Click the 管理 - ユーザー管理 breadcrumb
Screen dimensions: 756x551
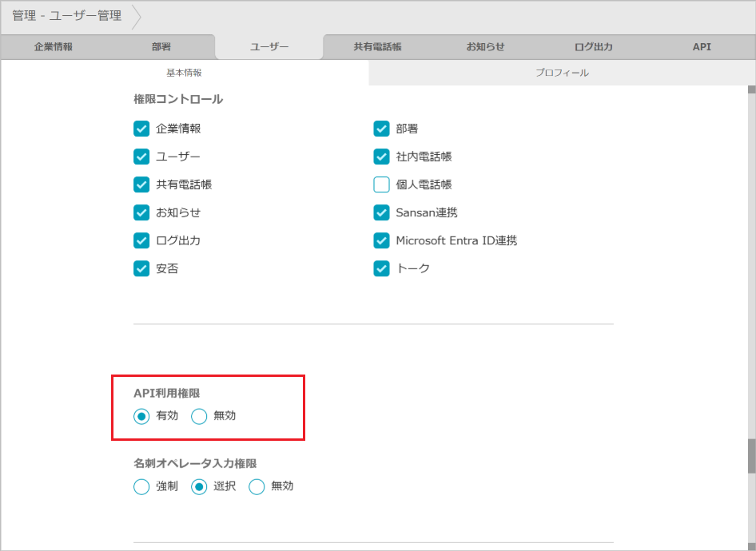point(67,16)
